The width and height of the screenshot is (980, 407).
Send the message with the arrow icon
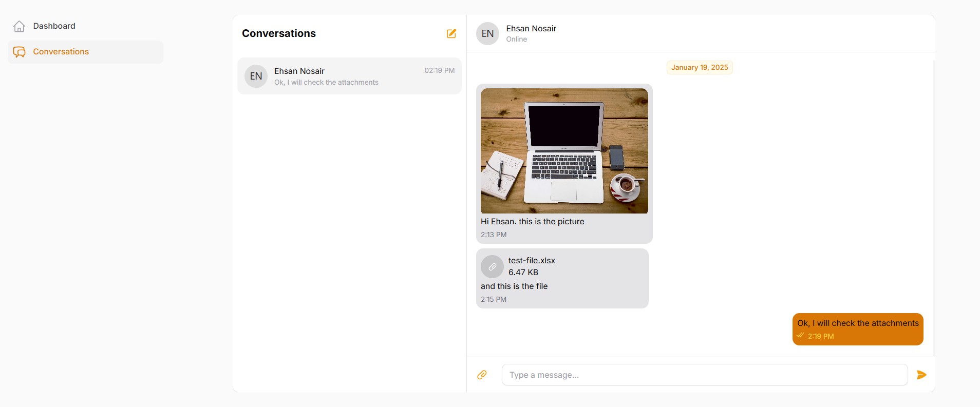coord(922,375)
